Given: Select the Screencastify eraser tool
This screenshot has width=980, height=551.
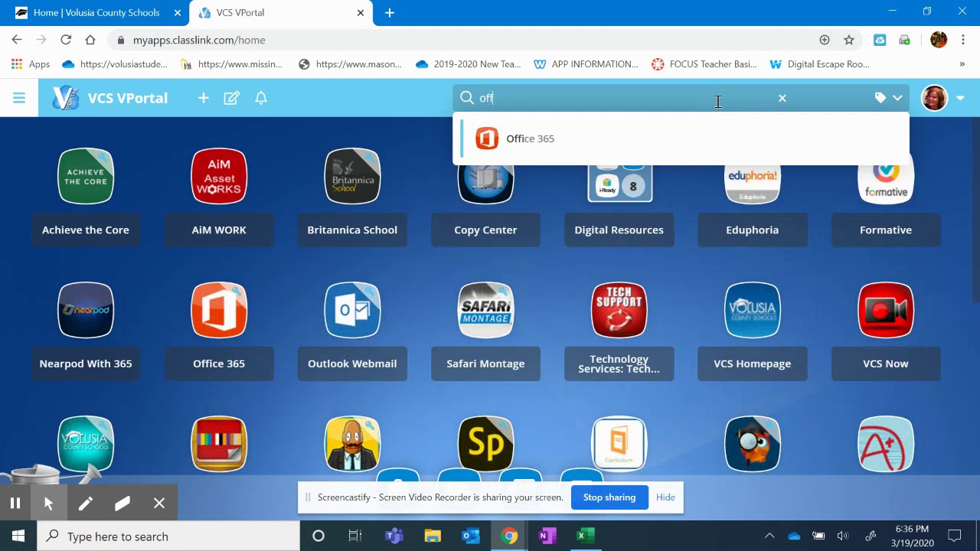Looking at the screenshot, I should (x=122, y=503).
